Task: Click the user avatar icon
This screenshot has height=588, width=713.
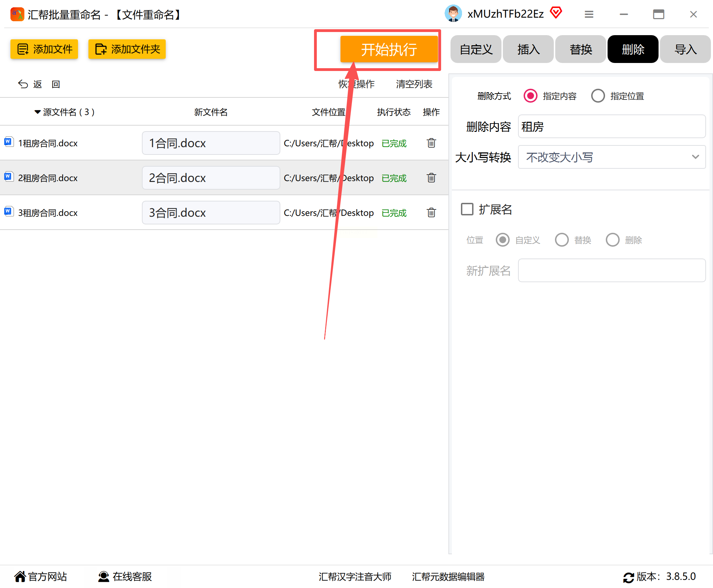Action: coord(453,14)
